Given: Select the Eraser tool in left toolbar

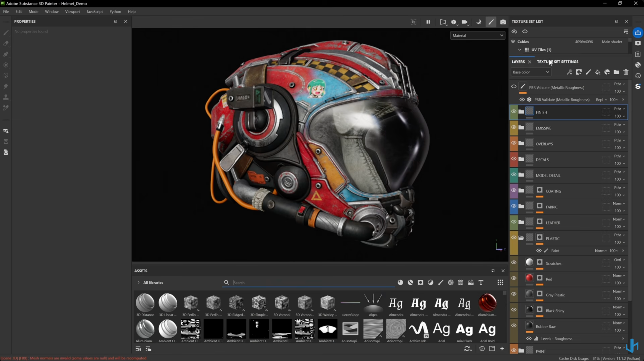Looking at the screenshot, I should [x=6, y=44].
